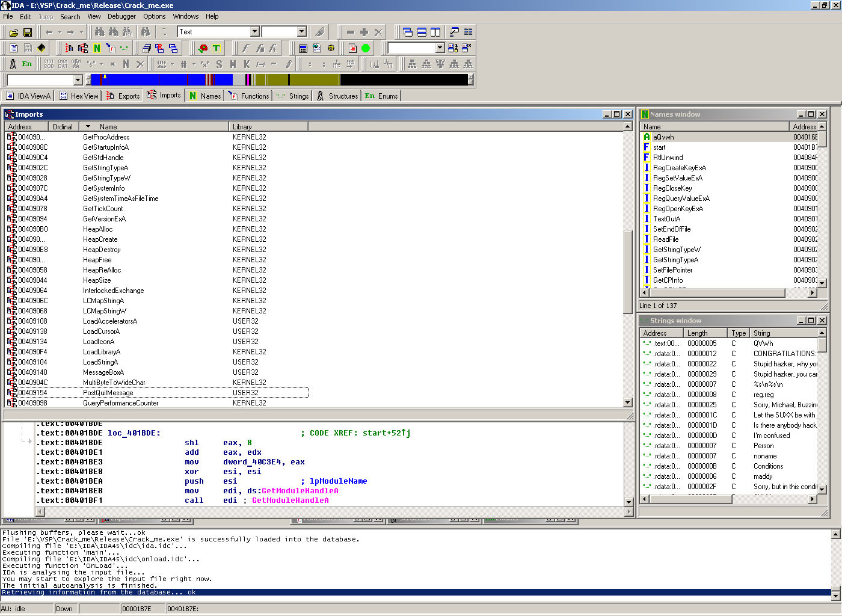Click the red flower icon beside the yellow T

pyautogui.click(x=203, y=49)
